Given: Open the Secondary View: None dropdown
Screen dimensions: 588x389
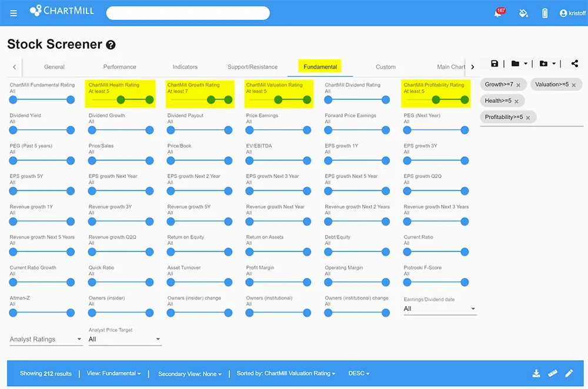Looking at the screenshot, I should coord(190,374).
